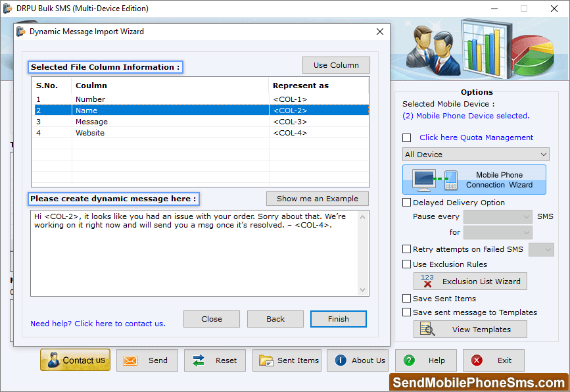The image size is (570, 392).
Task: Click the Reset button
Action: pyautogui.click(x=215, y=360)
